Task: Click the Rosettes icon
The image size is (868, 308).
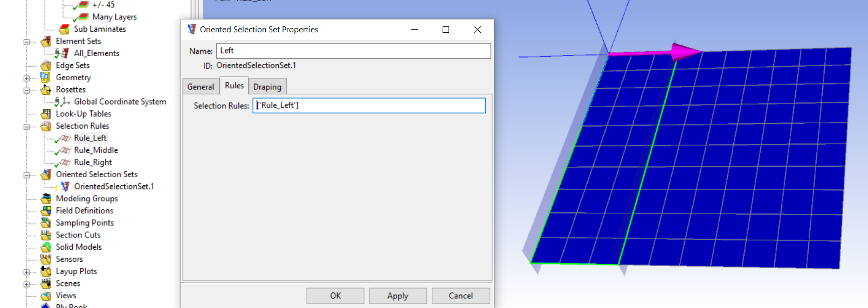Action: coord(46,89)
